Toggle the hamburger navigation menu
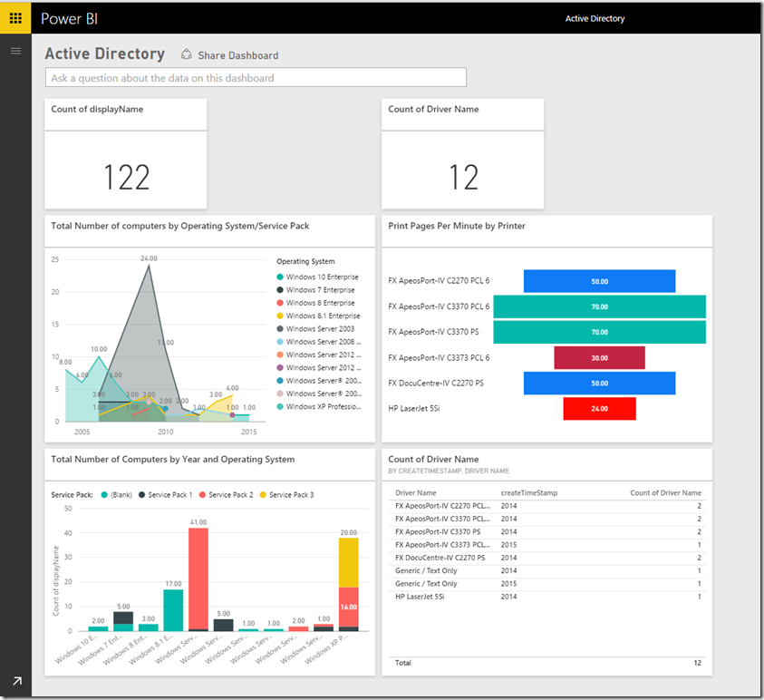This screenshot has height=700, width=764. click(x=15, y=51)
